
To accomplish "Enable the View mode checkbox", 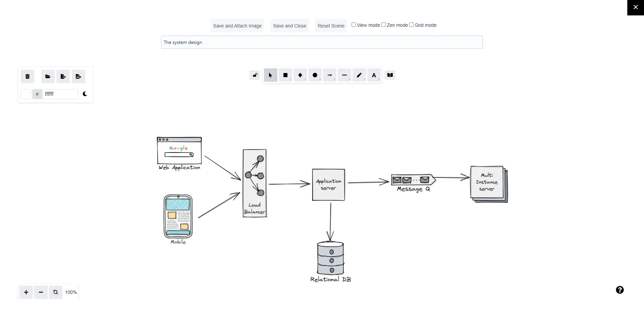I will [354, 25].
